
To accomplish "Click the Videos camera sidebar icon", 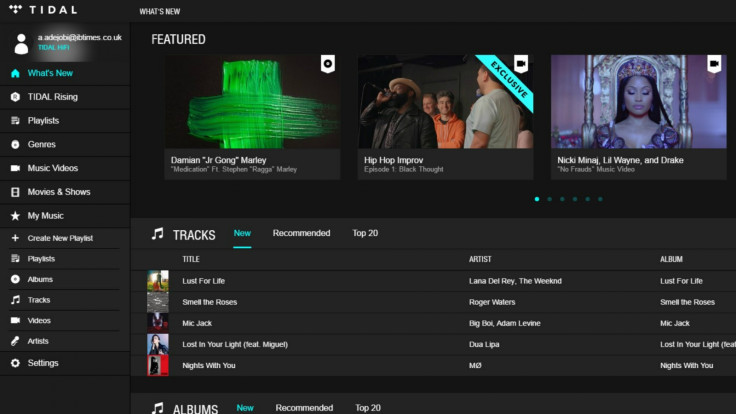I will [15, 320].
